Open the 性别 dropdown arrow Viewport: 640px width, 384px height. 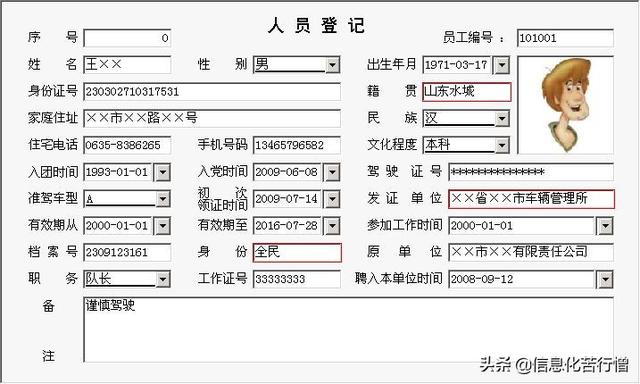point(333,65)
